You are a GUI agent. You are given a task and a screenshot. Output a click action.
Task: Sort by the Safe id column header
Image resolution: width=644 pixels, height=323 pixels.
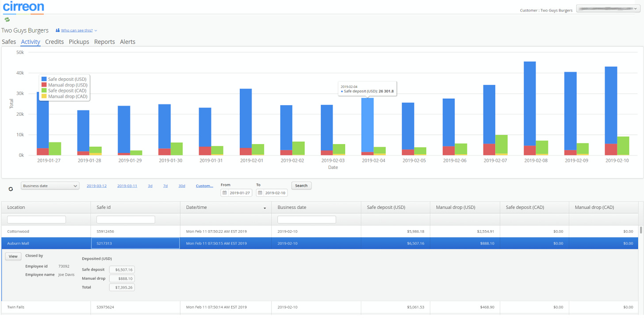pyautogui.click(x=135, y=207)
